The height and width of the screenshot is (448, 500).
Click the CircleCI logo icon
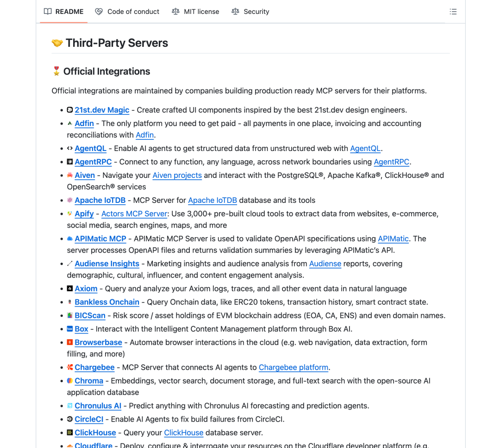[70, 419]
